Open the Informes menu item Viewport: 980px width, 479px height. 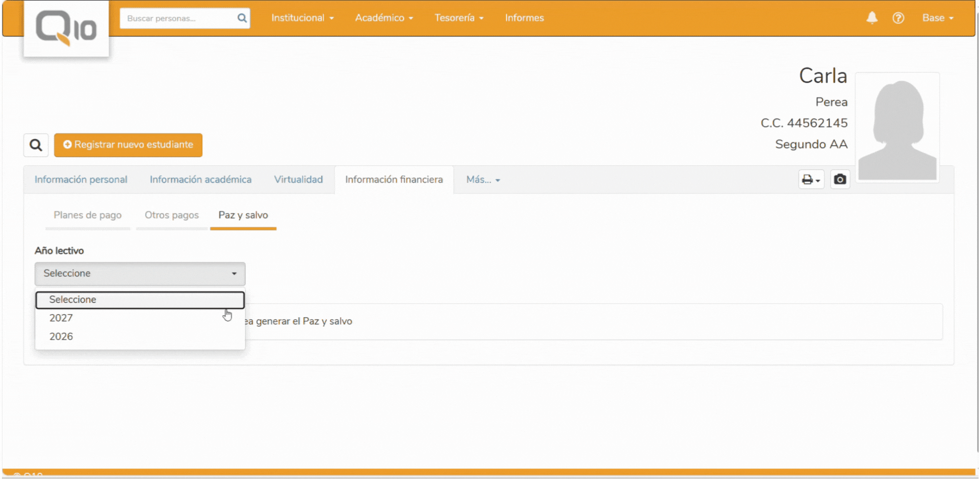point(524,18)
